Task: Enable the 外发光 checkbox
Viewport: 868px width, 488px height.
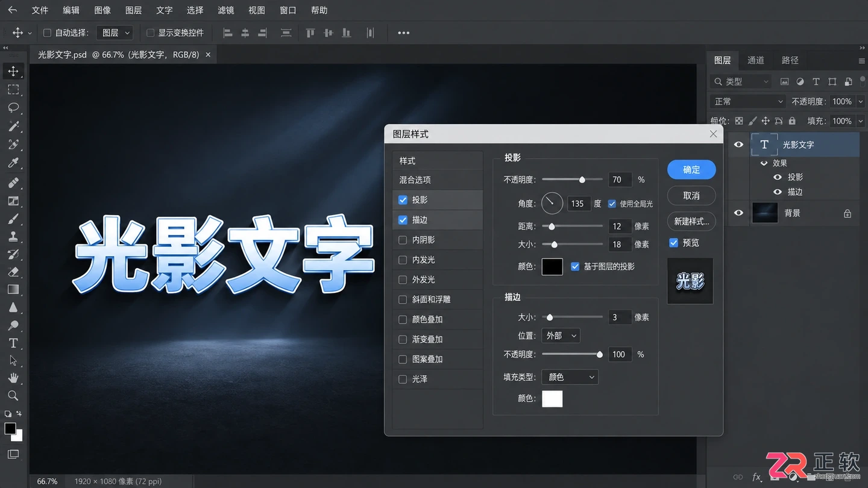Action: [x=403, y=280]
